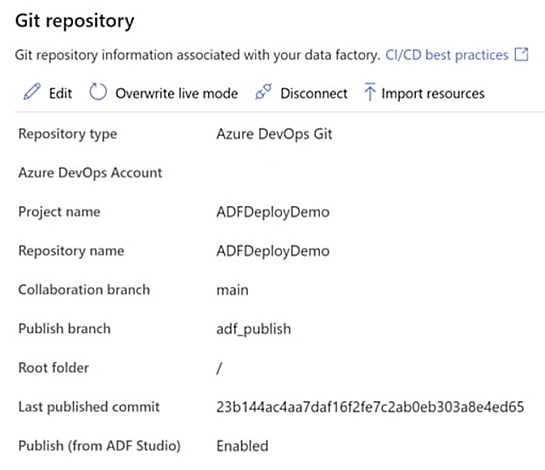Click the Disconnect plug icon
The width and height of the screenshot is (545, 470).
tap(263, 92)
